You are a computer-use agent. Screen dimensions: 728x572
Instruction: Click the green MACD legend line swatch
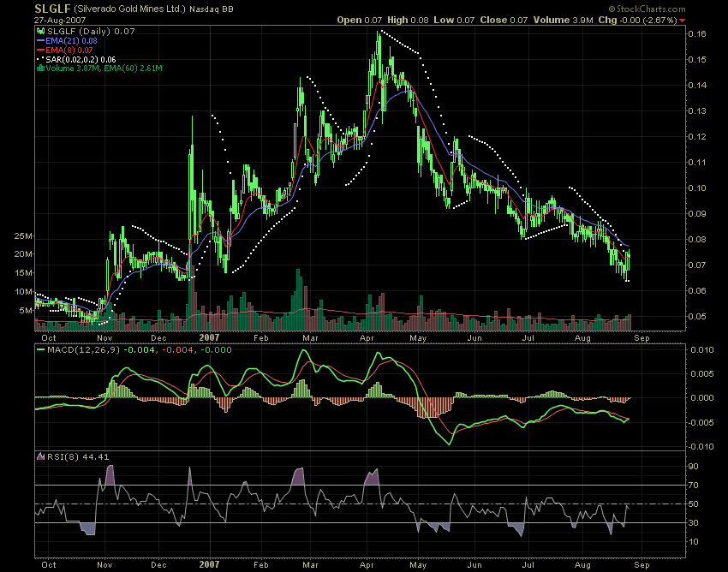tap(41, 349)
